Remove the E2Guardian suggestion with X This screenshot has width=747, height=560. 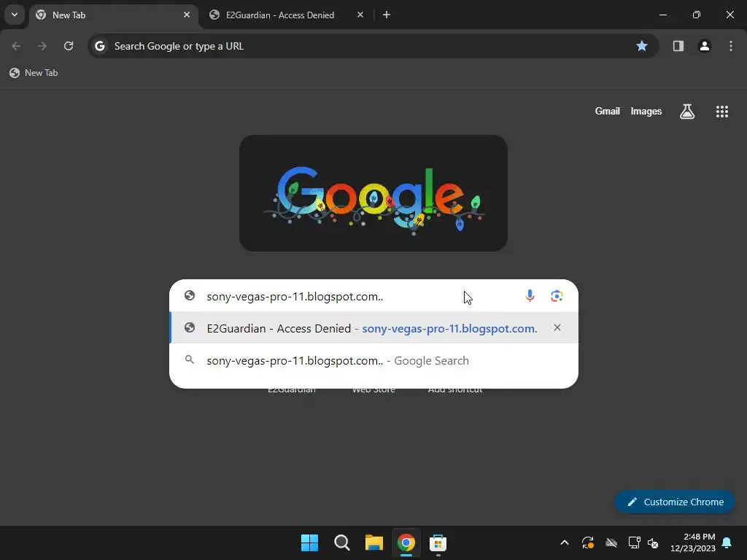pos(557,327)
